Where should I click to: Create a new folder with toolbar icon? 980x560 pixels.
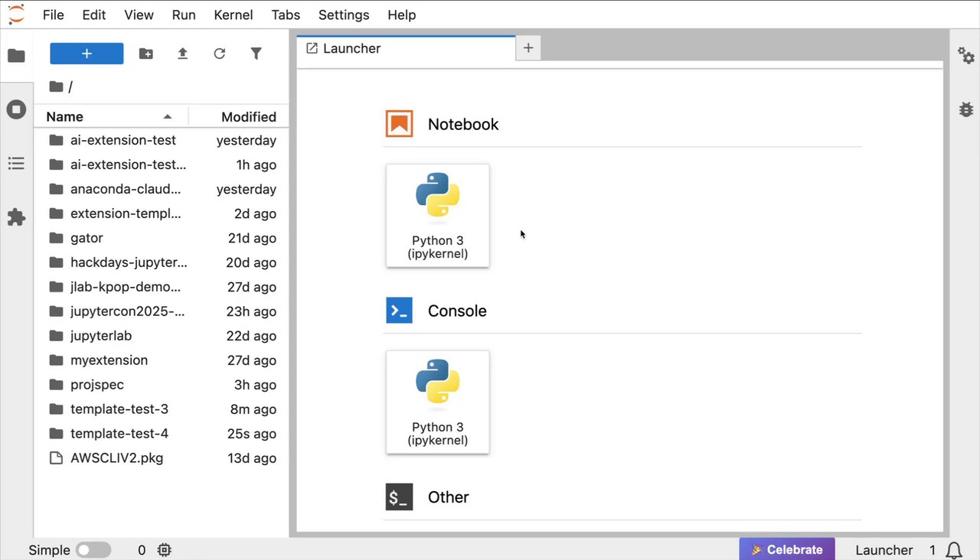point(145,54)
